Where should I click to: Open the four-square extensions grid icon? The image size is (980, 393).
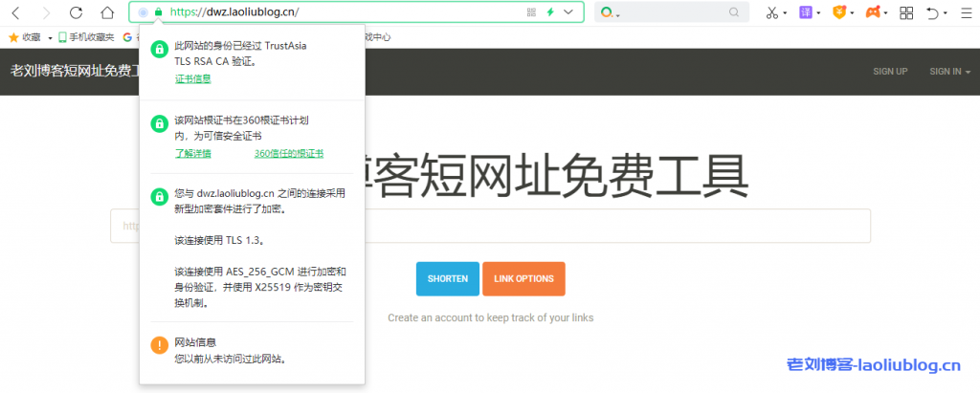pos(906,12)
